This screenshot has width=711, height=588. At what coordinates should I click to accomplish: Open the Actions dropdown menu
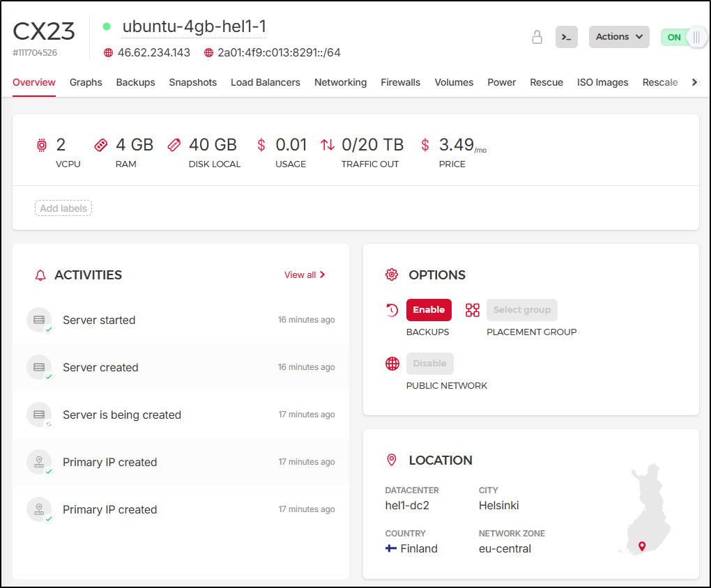tap(618, 37)
